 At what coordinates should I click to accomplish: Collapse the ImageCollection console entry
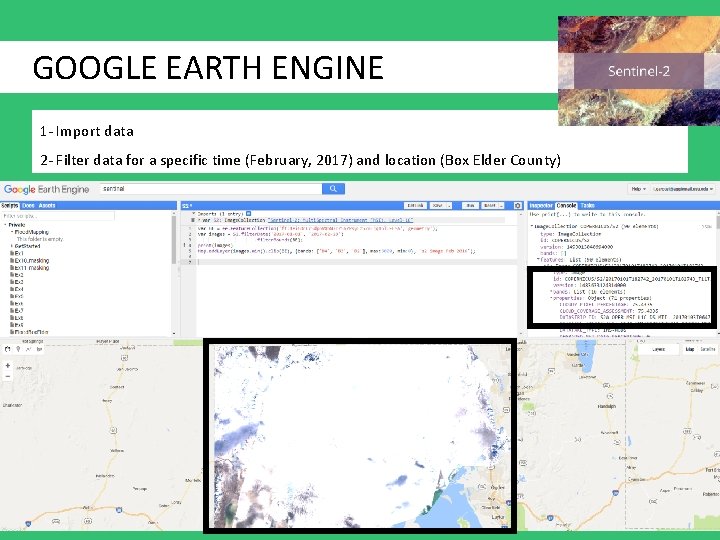pos(532,226)
